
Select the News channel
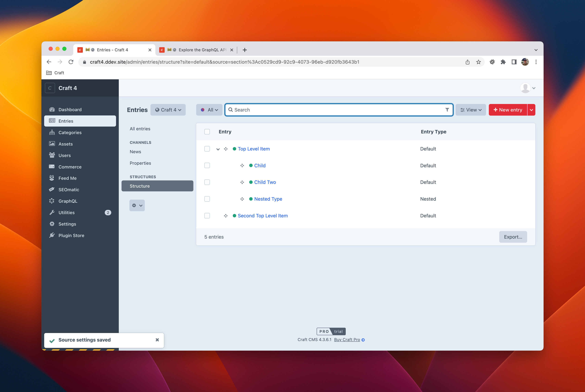[157, 152]
